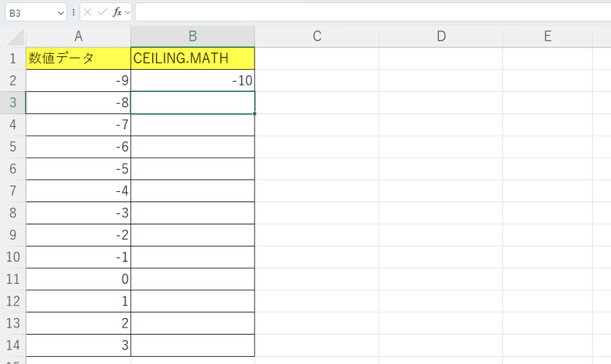The height and width of the screenshot is (364, 611).
Task: Select column B header
Action: [x=193, y=36]
